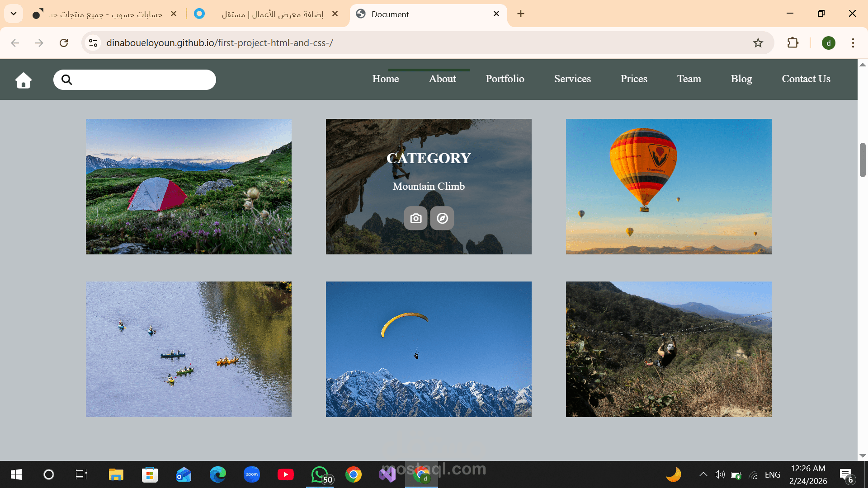Click the page vertical scrollbar thumb
This screenshot has width=868, height=488.
pyautogui.click(x=863, y=160)
